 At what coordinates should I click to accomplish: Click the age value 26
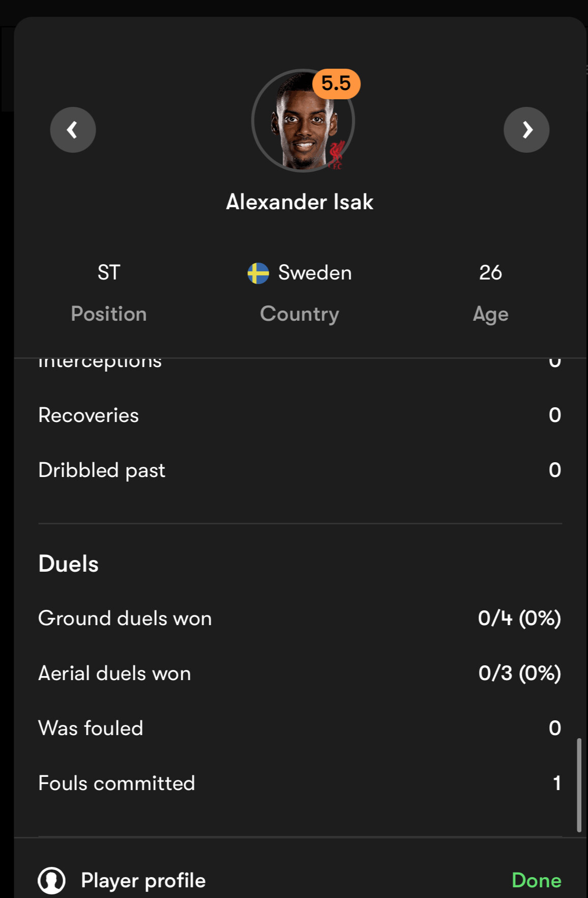490,273
